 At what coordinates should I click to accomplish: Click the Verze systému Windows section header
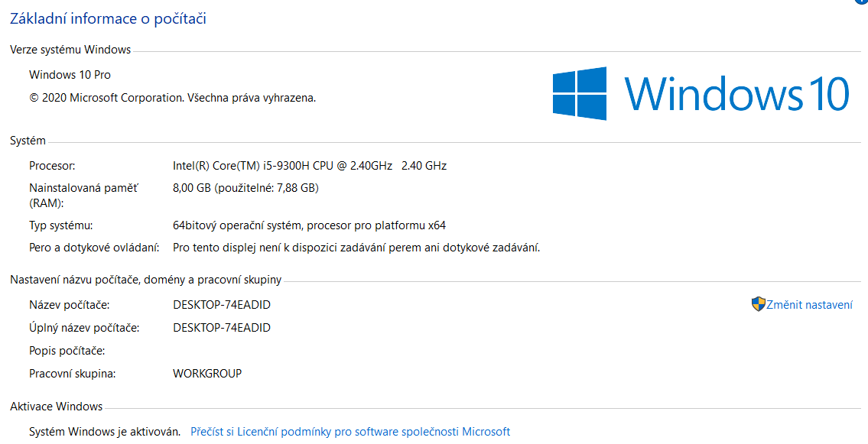70,50
